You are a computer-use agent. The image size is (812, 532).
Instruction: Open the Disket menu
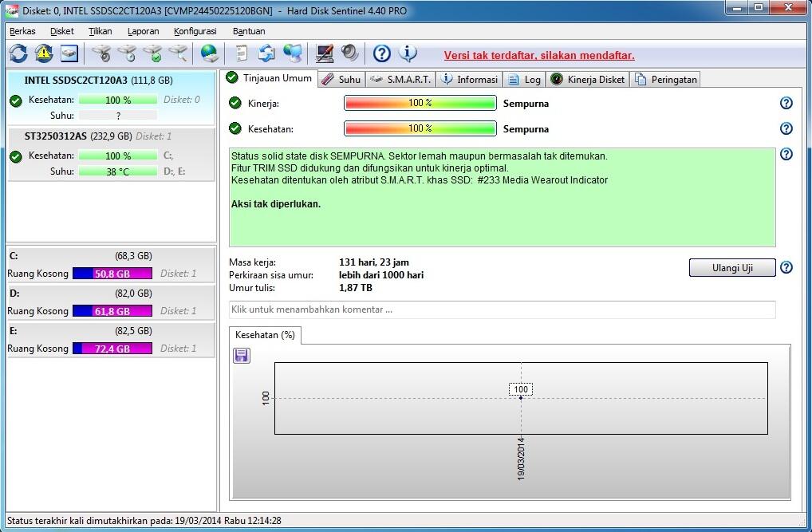[62, 31]
